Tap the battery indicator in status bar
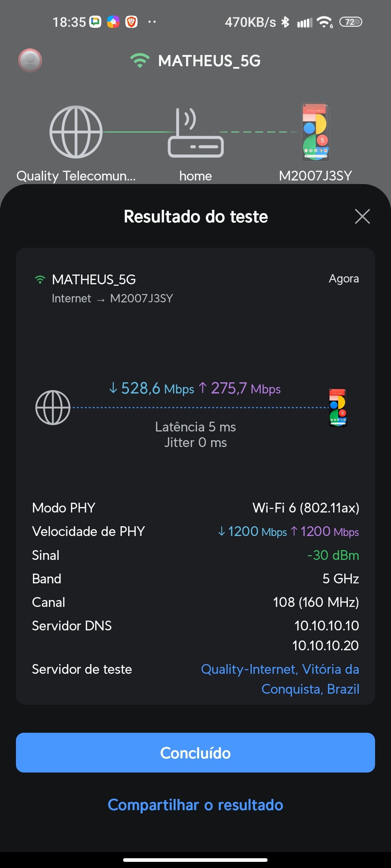The width and height of the screenshot is (391, 868). 350,22
